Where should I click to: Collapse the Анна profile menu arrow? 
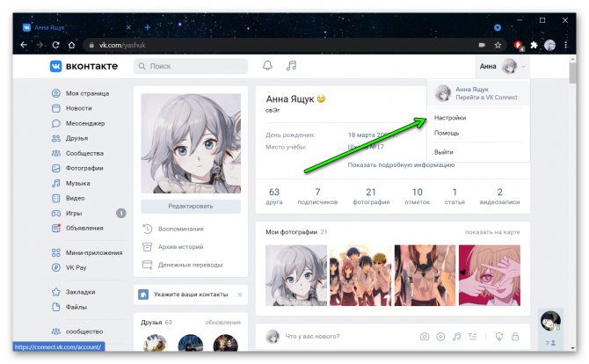[x=524, y=67]
